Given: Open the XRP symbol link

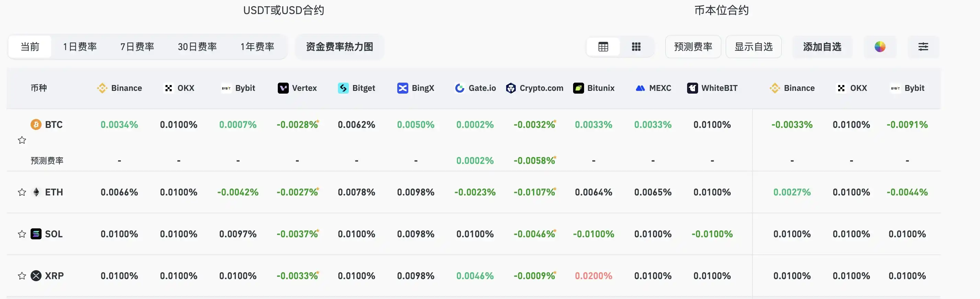Looking at the screenshot, I should [54, 276].
